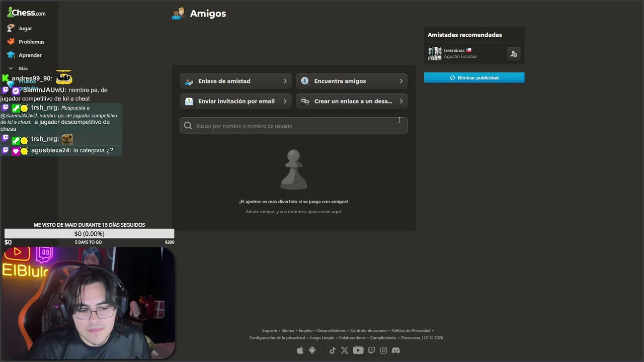This screenshot has height=362, width=644.
Task: Open the Desarrolladores footer link
Action: [x=332, y=330]
